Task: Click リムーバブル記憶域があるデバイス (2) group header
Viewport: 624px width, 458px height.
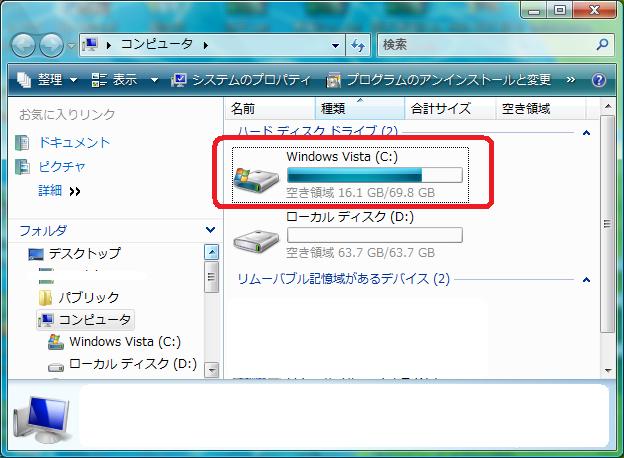Action: [x=343, y=279]
